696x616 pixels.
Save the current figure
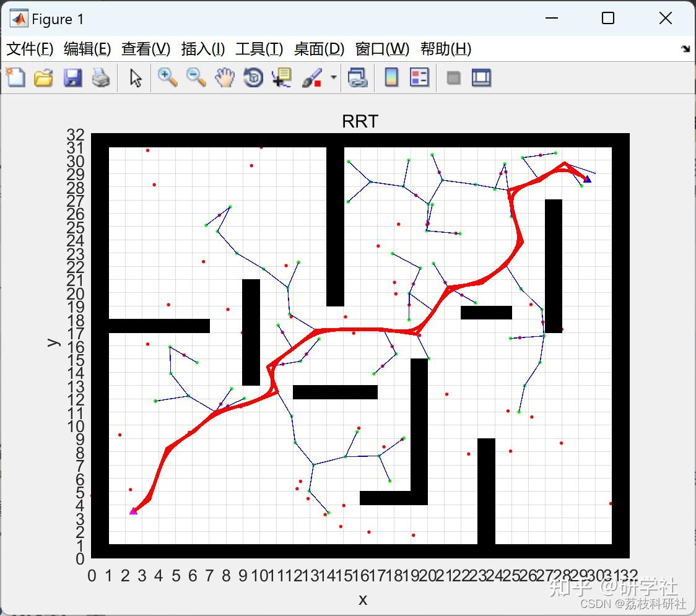click(72, 77)
